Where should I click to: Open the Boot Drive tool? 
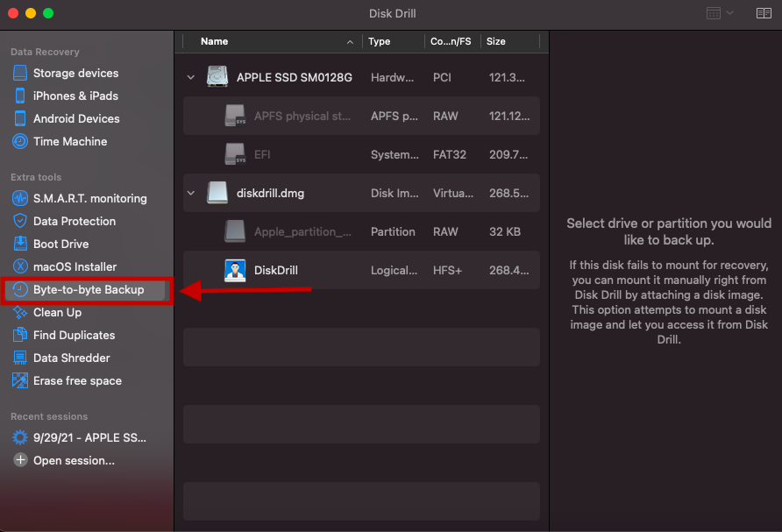click(60, 244)
